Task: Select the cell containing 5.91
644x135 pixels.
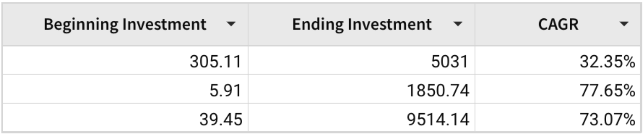Action: (125, 89)
